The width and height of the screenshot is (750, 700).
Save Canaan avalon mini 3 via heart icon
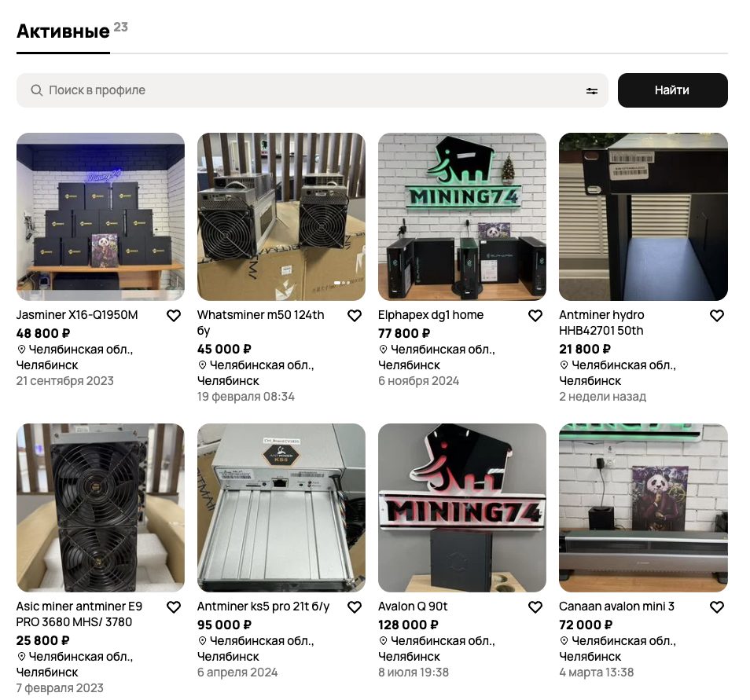(716, 607)
